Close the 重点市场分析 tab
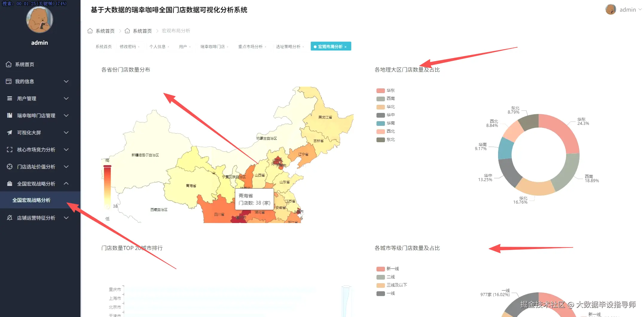644x317 pixels. [265, 47]
